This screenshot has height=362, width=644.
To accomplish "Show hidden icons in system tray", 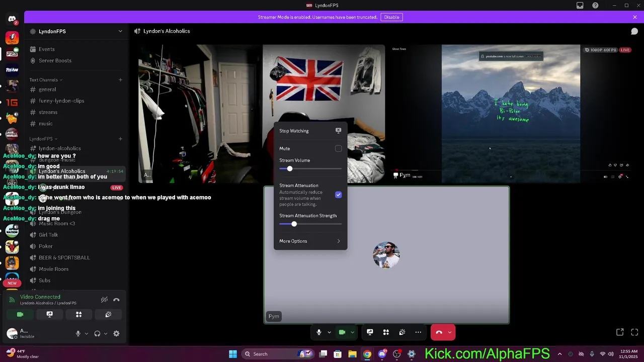I will click(x=559, y=354).
